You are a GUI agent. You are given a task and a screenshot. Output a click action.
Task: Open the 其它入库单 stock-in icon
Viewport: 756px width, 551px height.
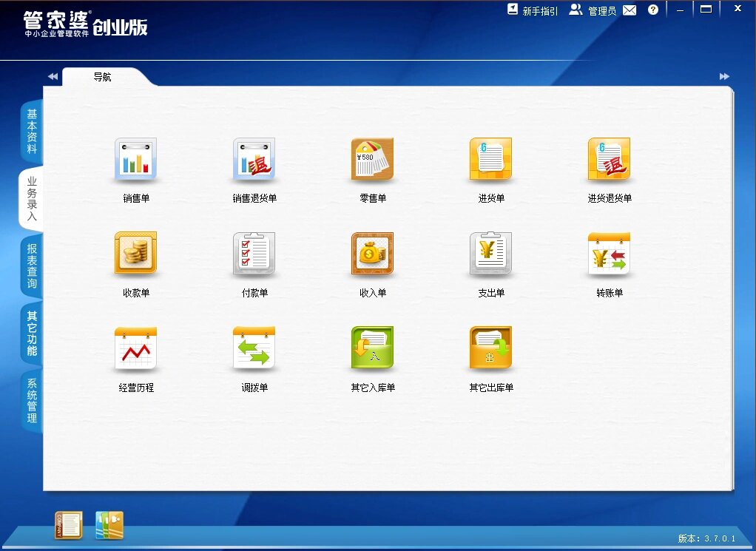pos(372,348)
